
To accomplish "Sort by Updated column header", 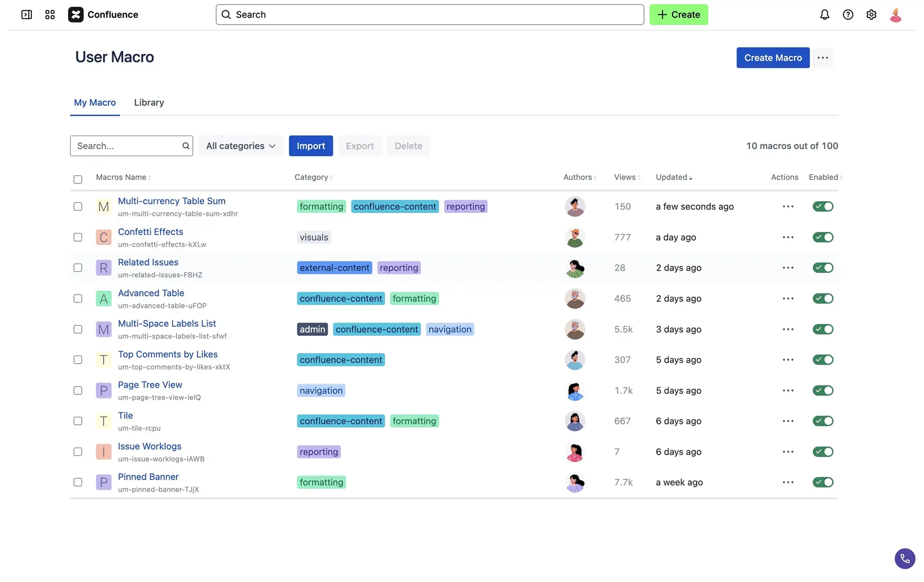I will point(674,177).
